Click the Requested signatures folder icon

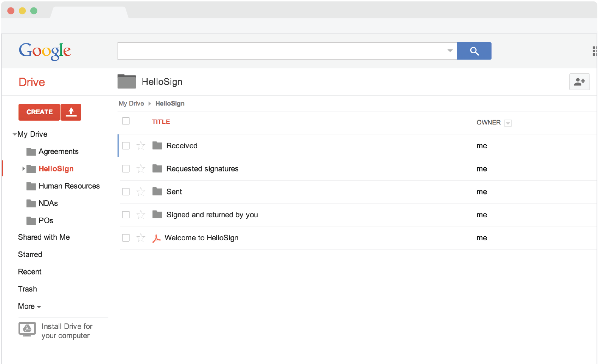click(157, 168)
